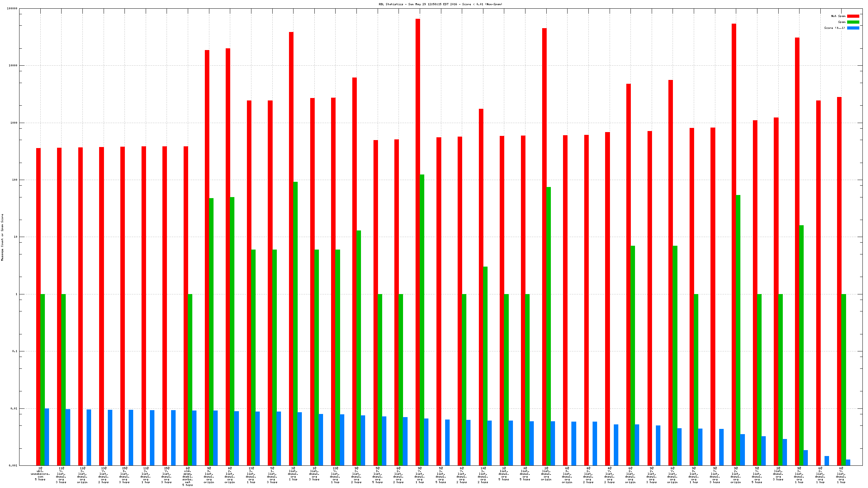Click the 0.001 y-axis tick label
The height and width of the screenshot is (488, 868).
pyautogui.click(x=13, y=465)
